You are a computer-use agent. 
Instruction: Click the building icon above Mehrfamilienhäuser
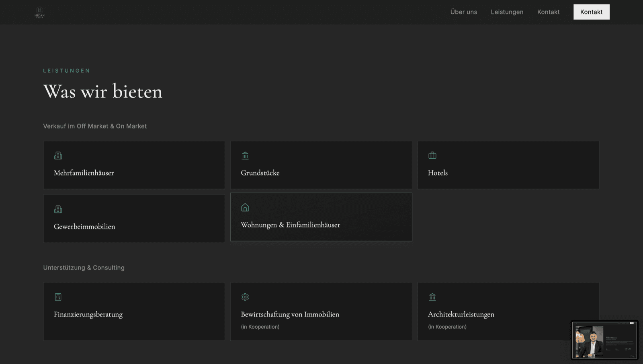click(x=58, y=155)
